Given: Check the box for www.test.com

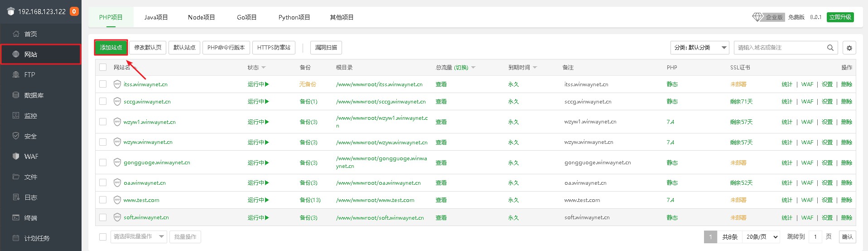Looking at the screenshot, I should pyautogui.click(x=103, y=200).
